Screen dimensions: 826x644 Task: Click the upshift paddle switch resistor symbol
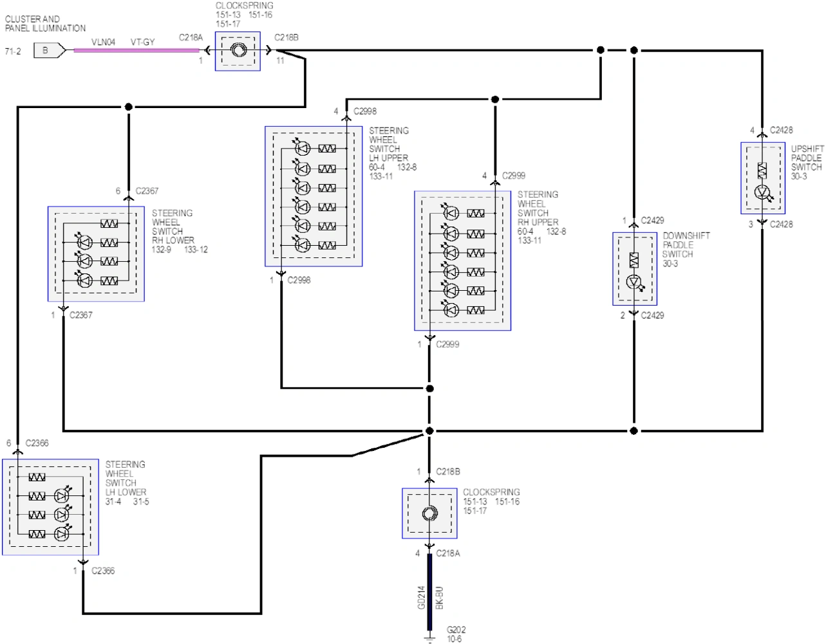tap(762, 170)
